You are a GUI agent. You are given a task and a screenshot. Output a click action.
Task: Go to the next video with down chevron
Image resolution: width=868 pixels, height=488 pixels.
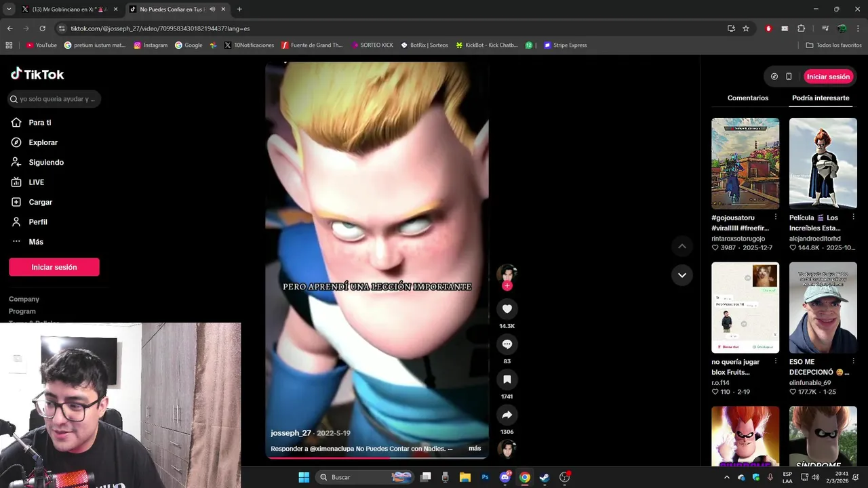[682, 275]
